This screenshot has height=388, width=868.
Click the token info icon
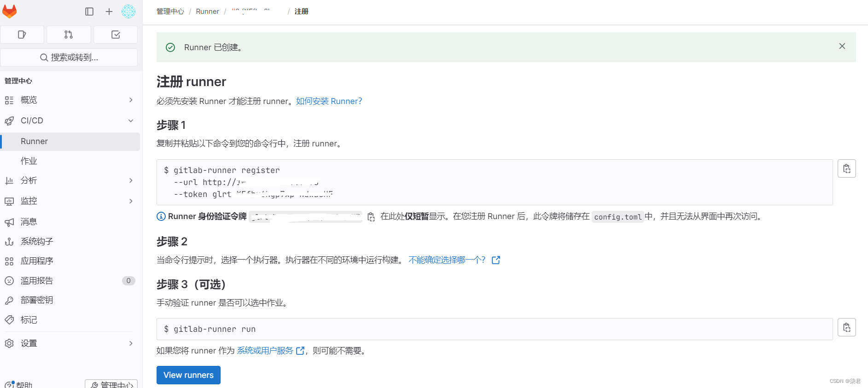point(161,216)
